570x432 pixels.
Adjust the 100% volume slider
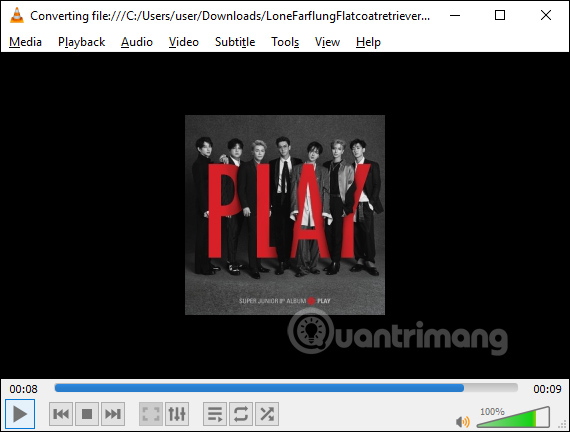coord(513,417)
